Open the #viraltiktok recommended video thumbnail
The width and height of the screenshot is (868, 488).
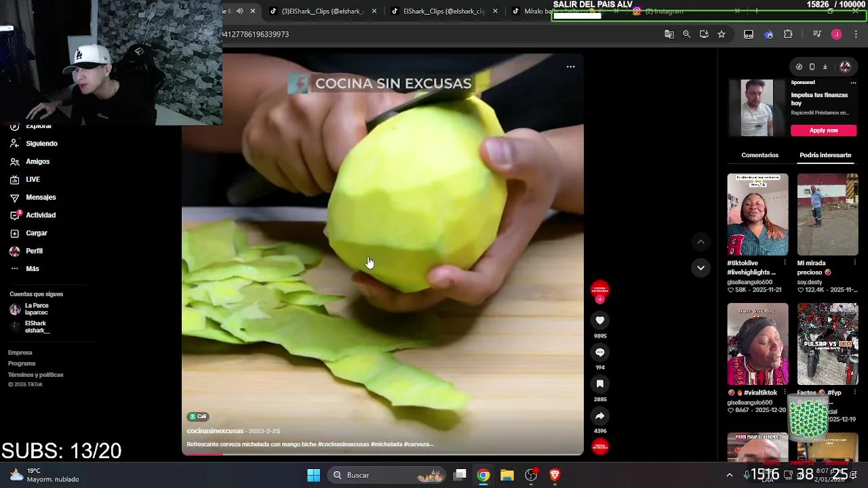(757, 344)
